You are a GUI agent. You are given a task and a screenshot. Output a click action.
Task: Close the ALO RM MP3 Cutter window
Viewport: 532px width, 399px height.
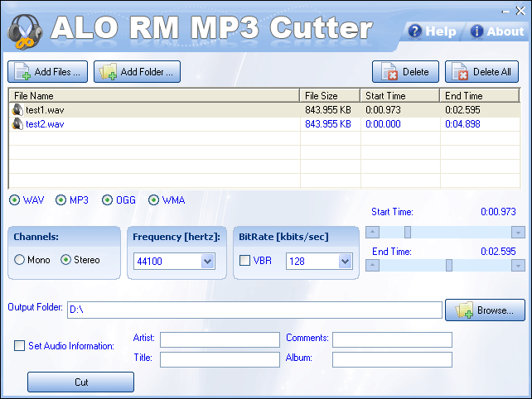[x=520, y=11]
